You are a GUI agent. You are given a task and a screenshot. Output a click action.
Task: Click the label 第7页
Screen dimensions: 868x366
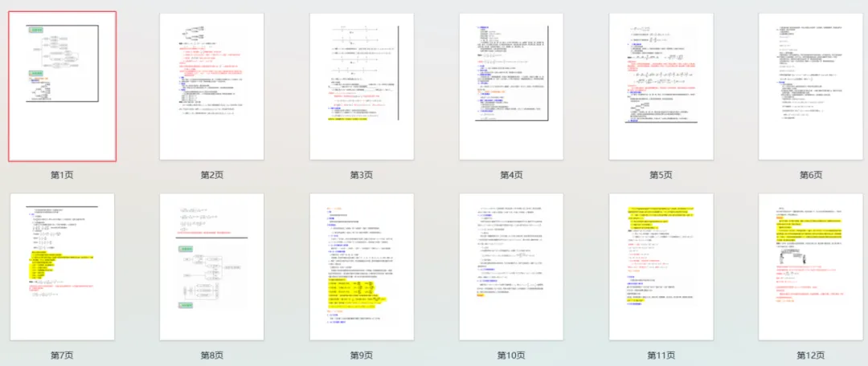pos(62,356)
